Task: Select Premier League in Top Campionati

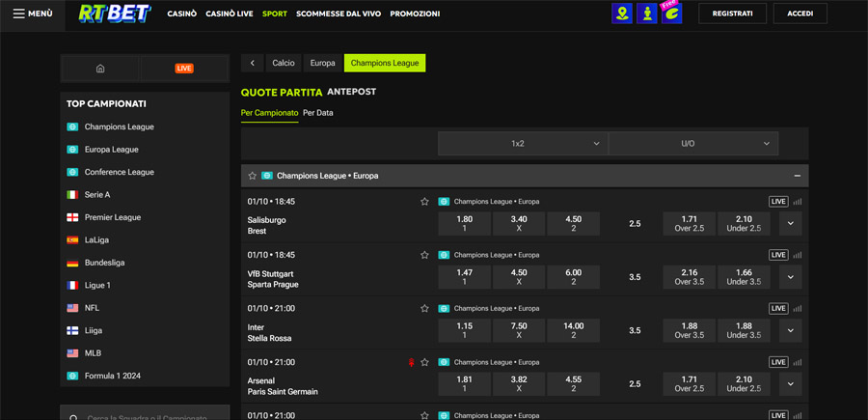Action: 112,217
